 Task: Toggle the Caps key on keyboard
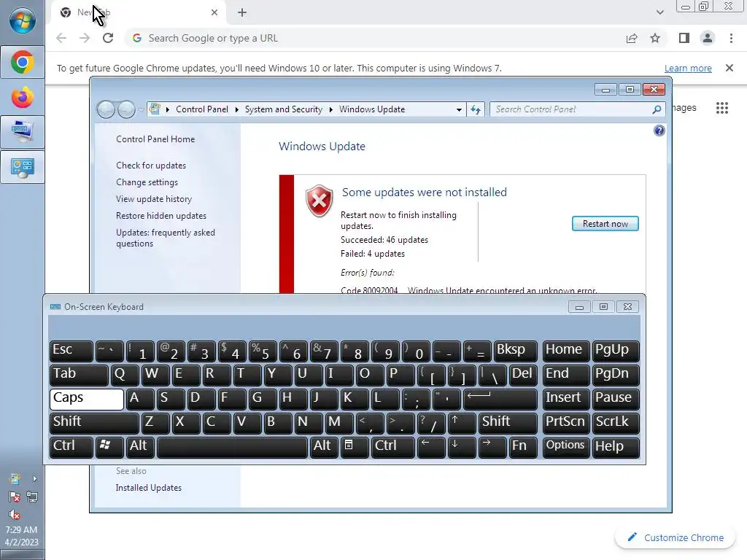(87, 399)
